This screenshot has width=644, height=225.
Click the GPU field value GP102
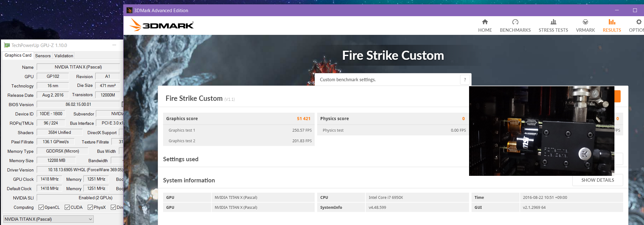(x=53, y=76)
